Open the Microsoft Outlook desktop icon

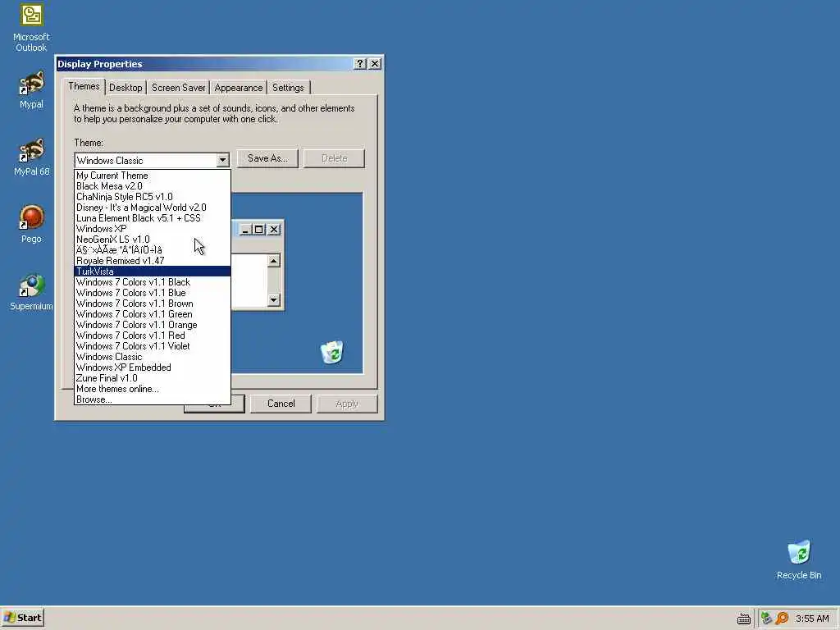tap(31, 28)
